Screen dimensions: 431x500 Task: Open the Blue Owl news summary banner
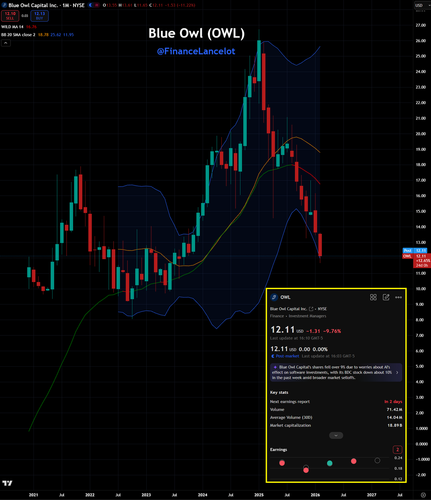336,372
